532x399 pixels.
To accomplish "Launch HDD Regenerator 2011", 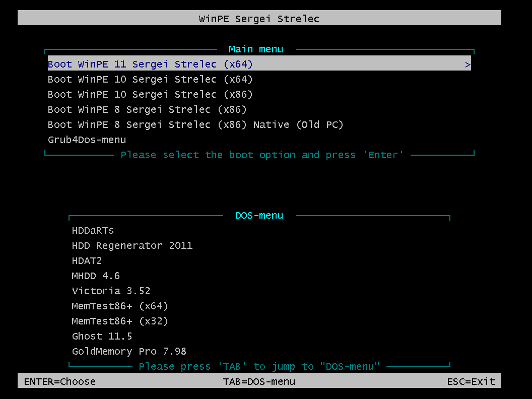I will 132,245.
